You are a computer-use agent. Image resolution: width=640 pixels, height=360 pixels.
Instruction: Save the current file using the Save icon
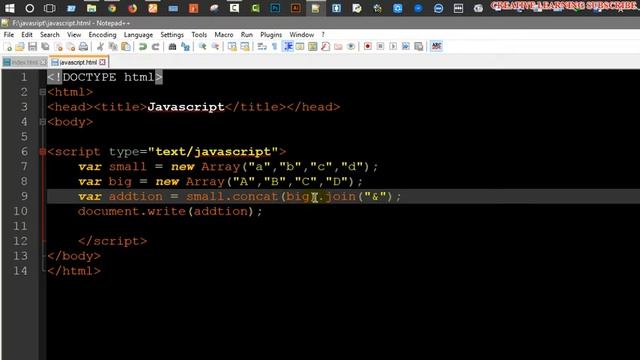[33, 47]
